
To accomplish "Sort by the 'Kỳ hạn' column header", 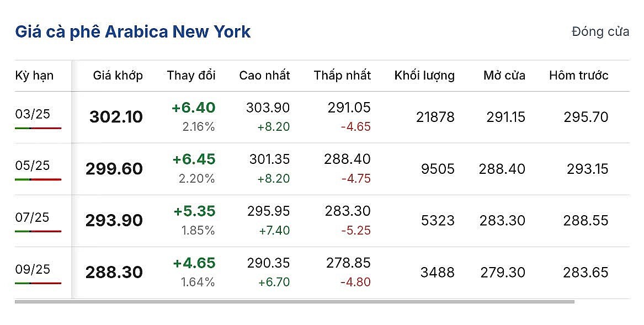I will 34,76.
